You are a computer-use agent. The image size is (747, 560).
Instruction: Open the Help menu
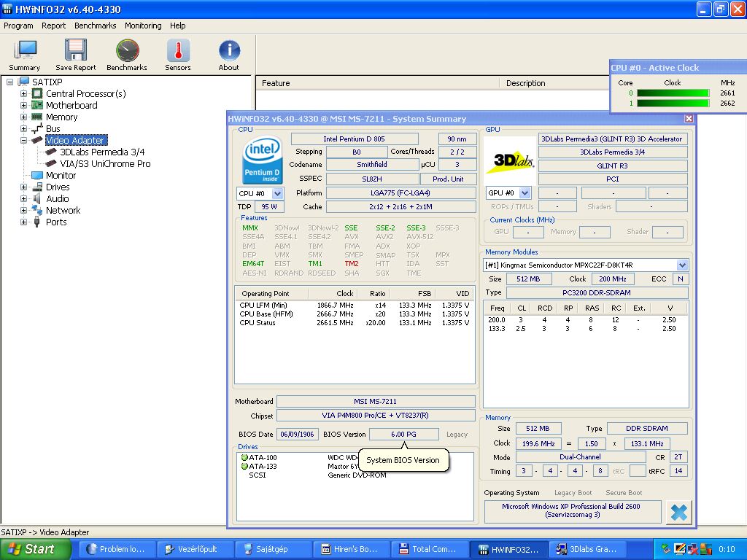[178, 26]
